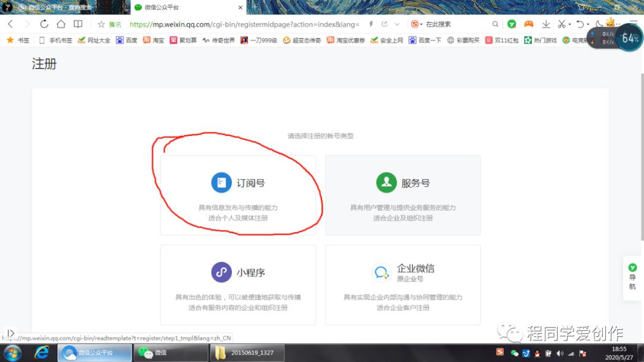Screen dimensions: 644x362
Task: Click the 小程序 mini program icon
Action: coord(221,272)
